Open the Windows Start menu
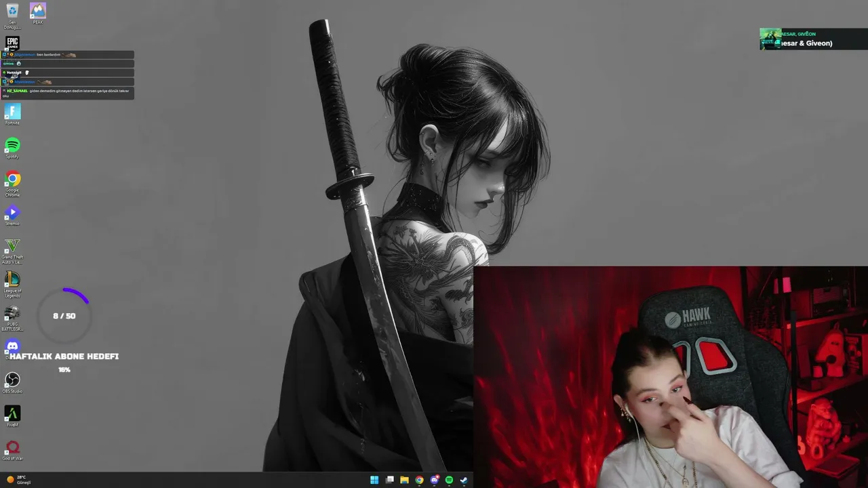This screenshot has width=868, height=488. coord(374,480)
